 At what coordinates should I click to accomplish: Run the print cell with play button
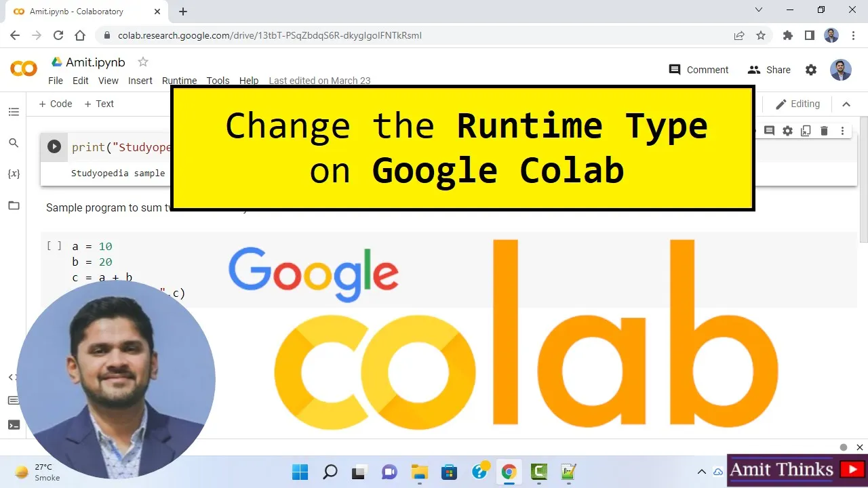[x=54, y=147]
